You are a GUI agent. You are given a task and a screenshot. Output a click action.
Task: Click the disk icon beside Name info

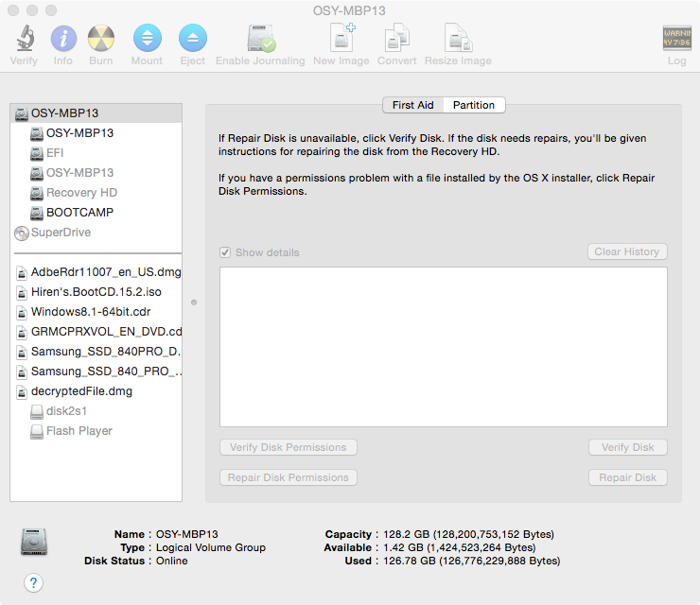click(34, 542)
